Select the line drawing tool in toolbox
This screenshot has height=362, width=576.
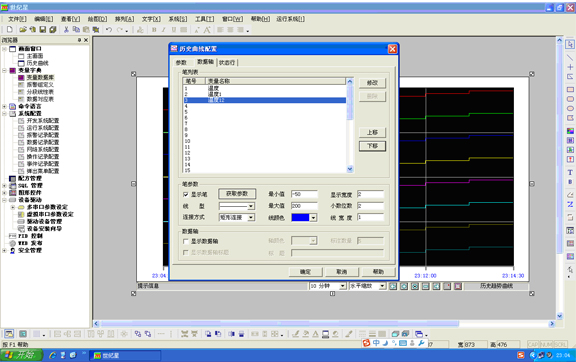570,57
